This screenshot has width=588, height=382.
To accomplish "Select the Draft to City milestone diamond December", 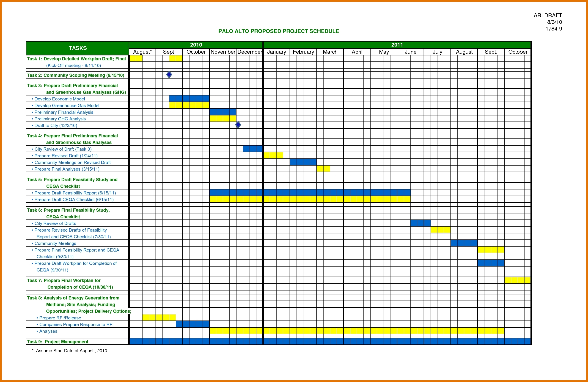I will tap(237, 125).
